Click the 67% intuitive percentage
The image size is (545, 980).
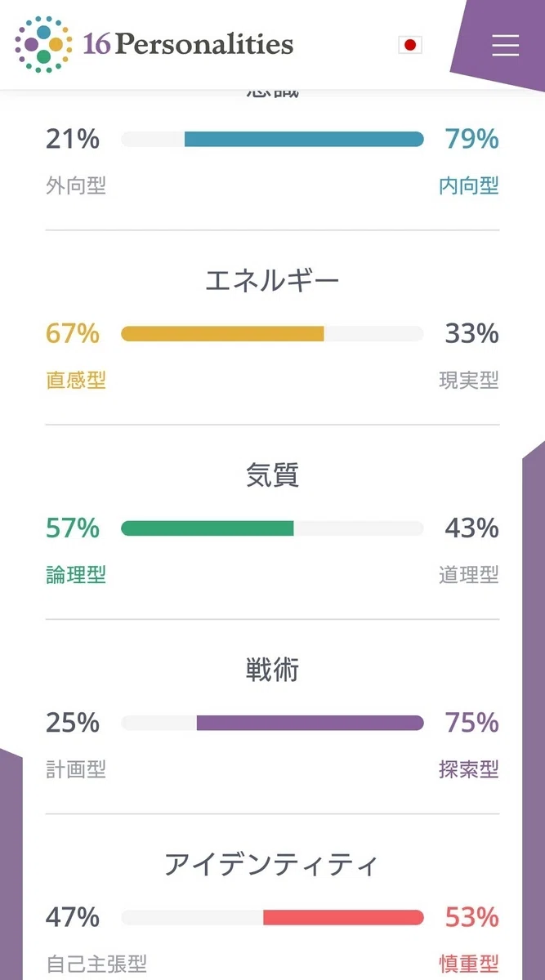coord(73,334)
